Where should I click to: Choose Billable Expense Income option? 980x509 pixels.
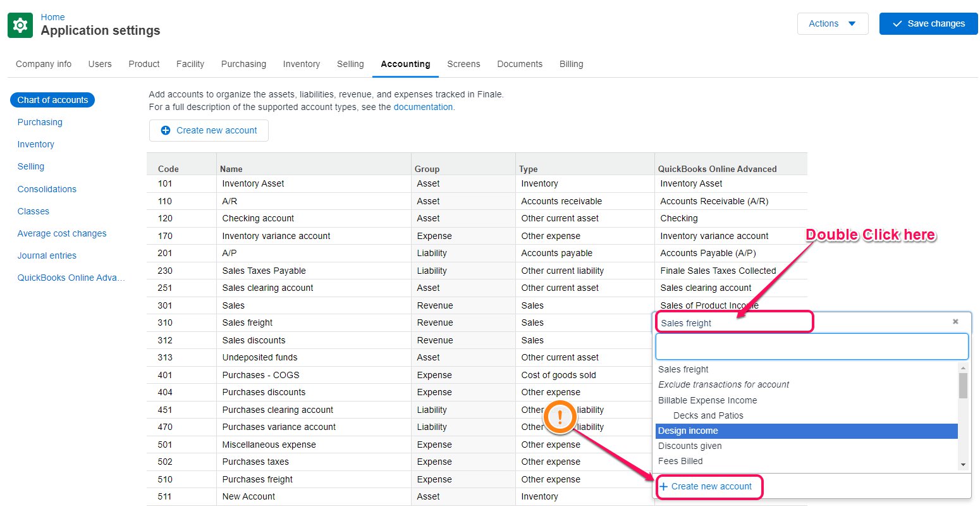[x=807, y=400]
